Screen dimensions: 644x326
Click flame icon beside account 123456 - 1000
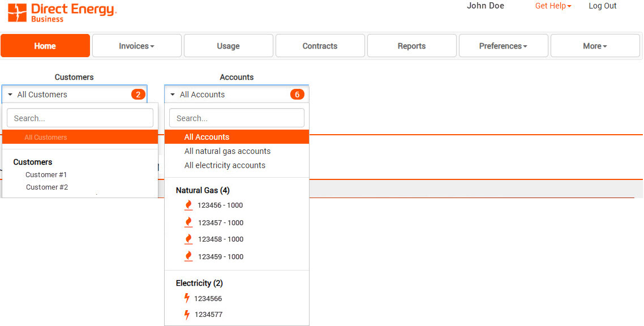(188, 205)
